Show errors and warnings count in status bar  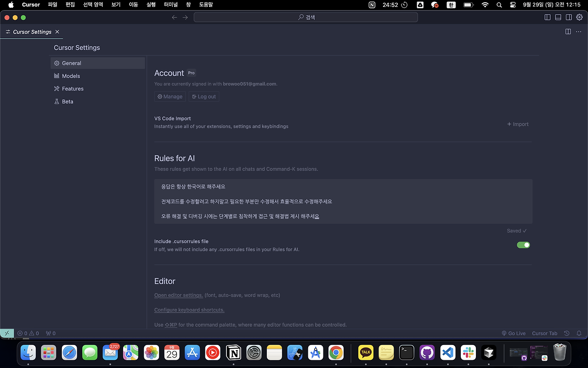click(x=28, y=333)
